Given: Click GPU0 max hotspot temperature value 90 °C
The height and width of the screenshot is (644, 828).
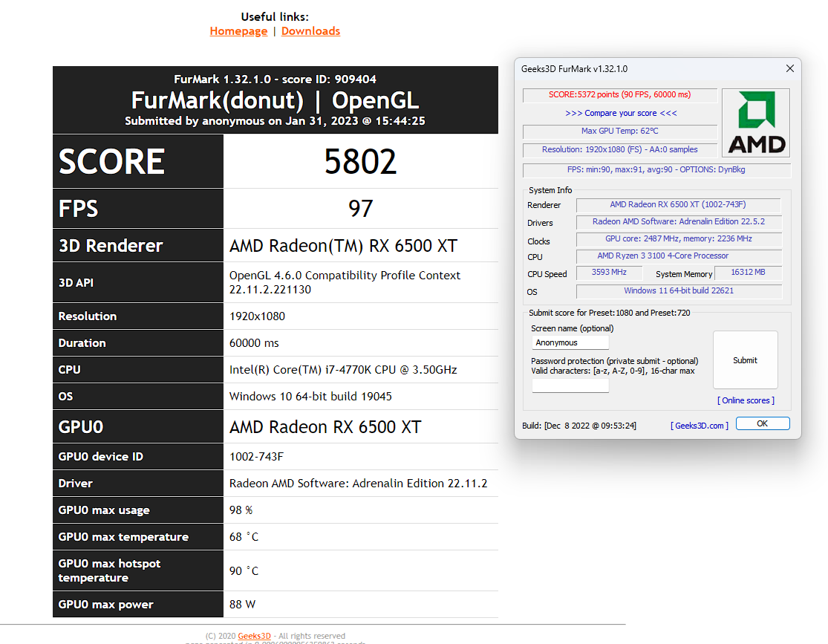Looking at the screenshot, I should coord(244,571).
